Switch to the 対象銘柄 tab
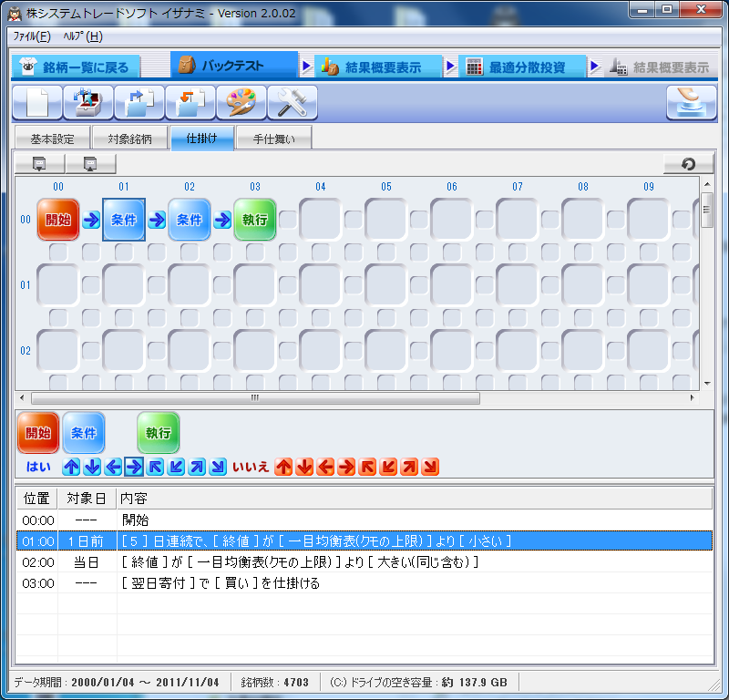Image resolution: width=729 pixels, height=700 pixels. click(x=129, y=139)
